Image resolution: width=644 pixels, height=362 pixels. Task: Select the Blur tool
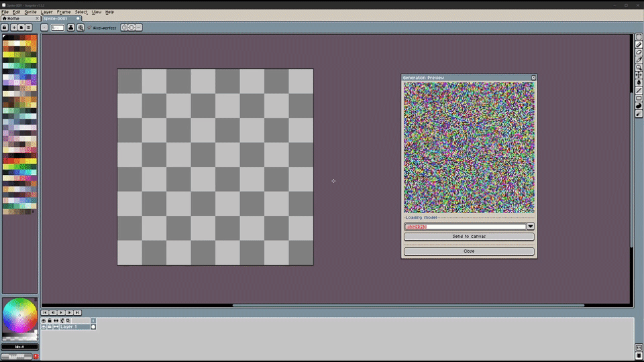tap(639, 114)
